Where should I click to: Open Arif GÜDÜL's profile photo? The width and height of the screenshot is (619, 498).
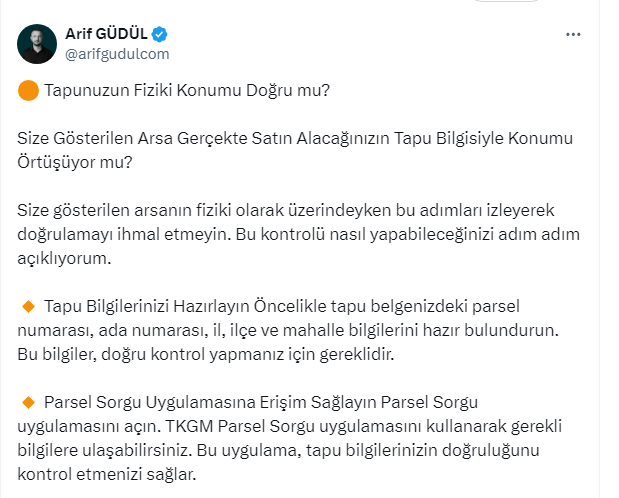(38, 43)
